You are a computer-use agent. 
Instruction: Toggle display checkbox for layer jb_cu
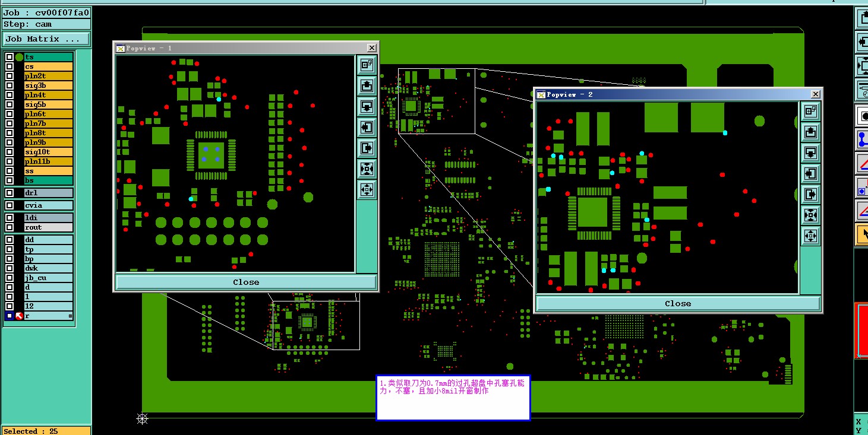(x=10, y=278)
